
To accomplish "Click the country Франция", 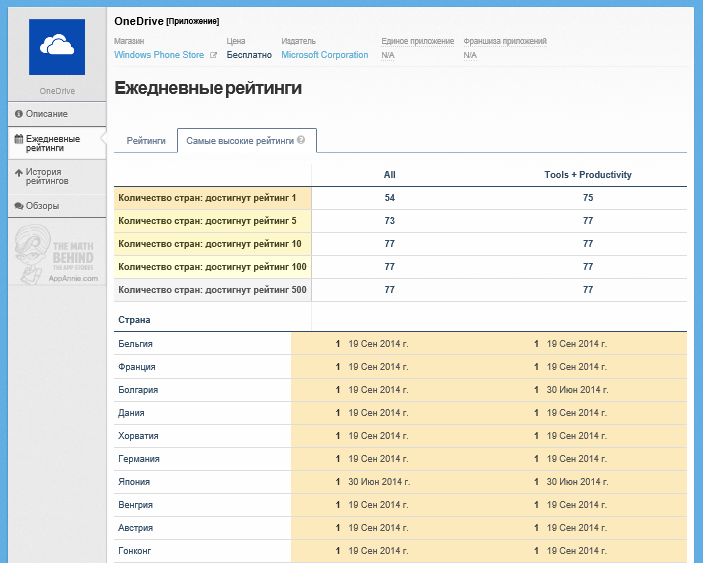I will click(x=137, y=367).
